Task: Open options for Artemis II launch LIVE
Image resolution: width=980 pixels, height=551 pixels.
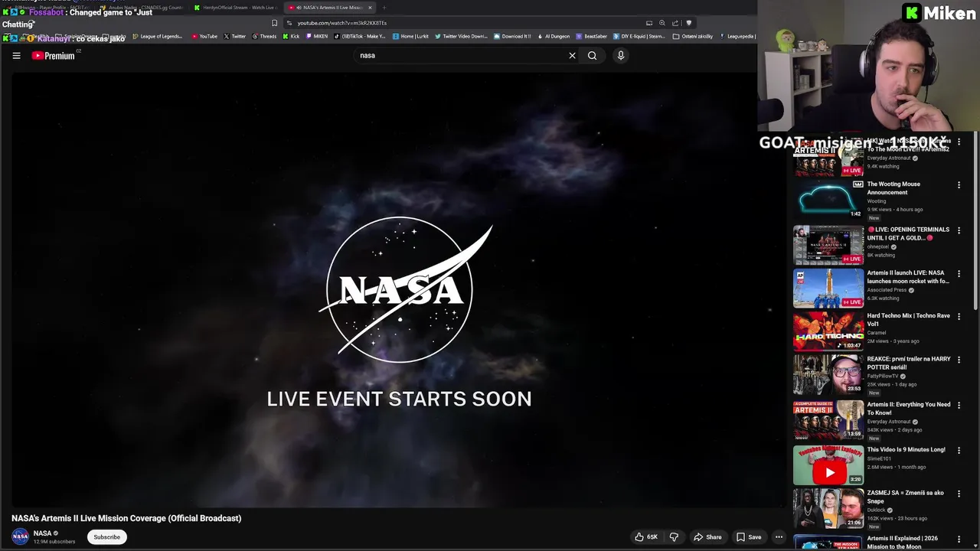Action: 959,273
